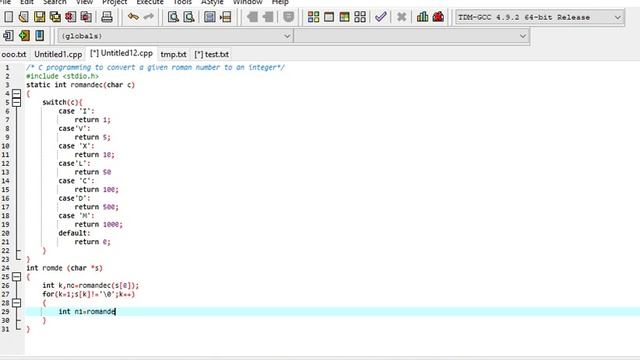This screenshot has height=360, width=640.
Task: Compile the program with the four-color icon
Action: tap(313, 17)
